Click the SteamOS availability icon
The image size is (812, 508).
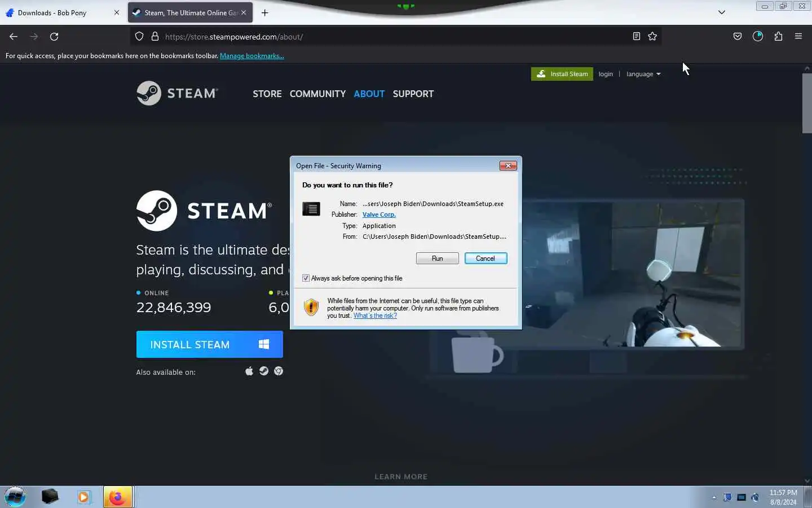pos(264,371)
